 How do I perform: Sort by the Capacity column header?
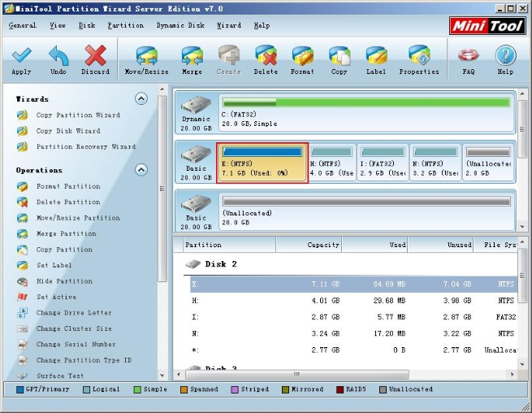(x=309, y=245)
